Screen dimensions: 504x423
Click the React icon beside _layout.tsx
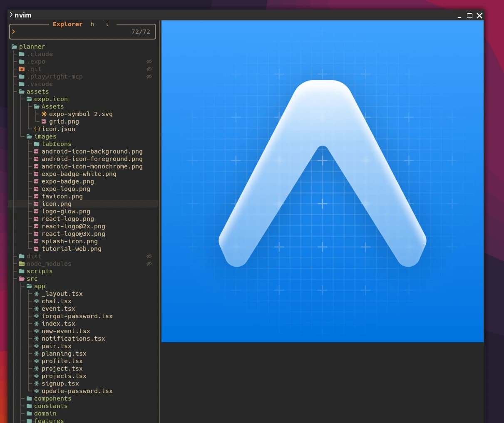[x=37, y=294]
